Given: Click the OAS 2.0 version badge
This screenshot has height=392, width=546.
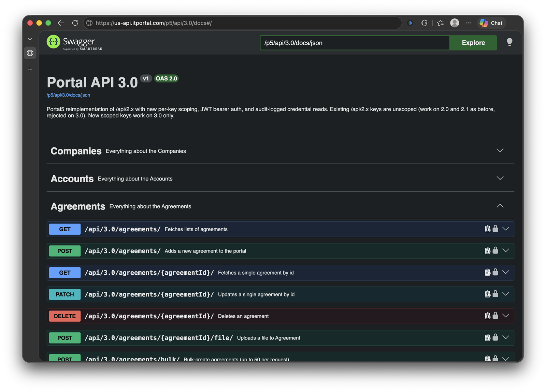Looking at the screenshot, I should pos(166,78).
